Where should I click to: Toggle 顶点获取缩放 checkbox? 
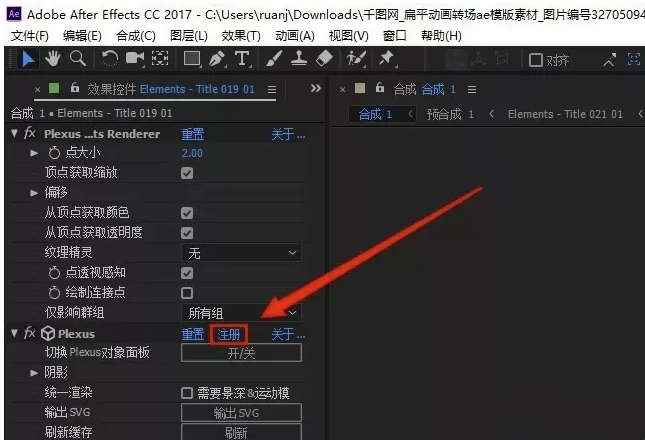pyautogui.click(x=187, y=173)
